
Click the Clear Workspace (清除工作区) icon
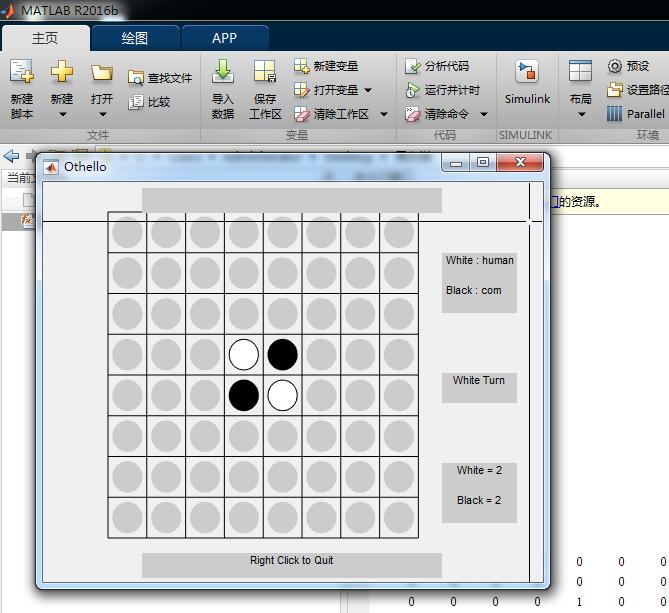point(301,114)
